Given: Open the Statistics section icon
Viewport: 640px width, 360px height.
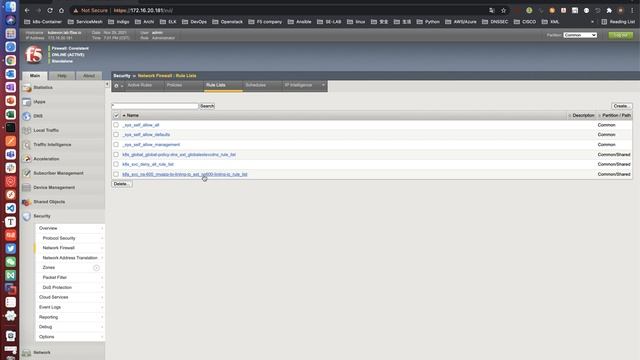Looking at the screenshot, I should tap(27, 88).
